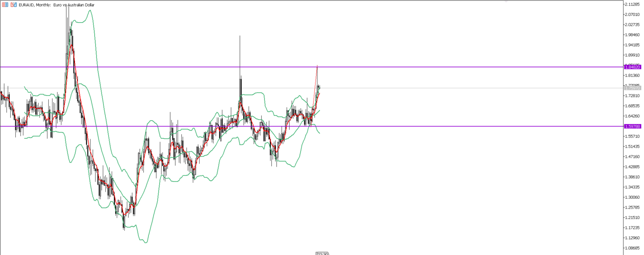
Task: Click the red and blue One Click Trading icon
Action: pyautogui.click(x=5, y=5)
